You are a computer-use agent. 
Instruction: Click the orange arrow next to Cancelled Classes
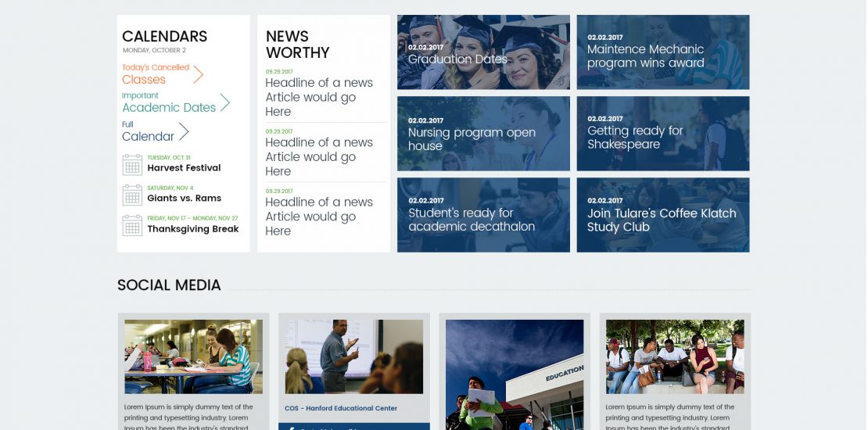point(198,75)
